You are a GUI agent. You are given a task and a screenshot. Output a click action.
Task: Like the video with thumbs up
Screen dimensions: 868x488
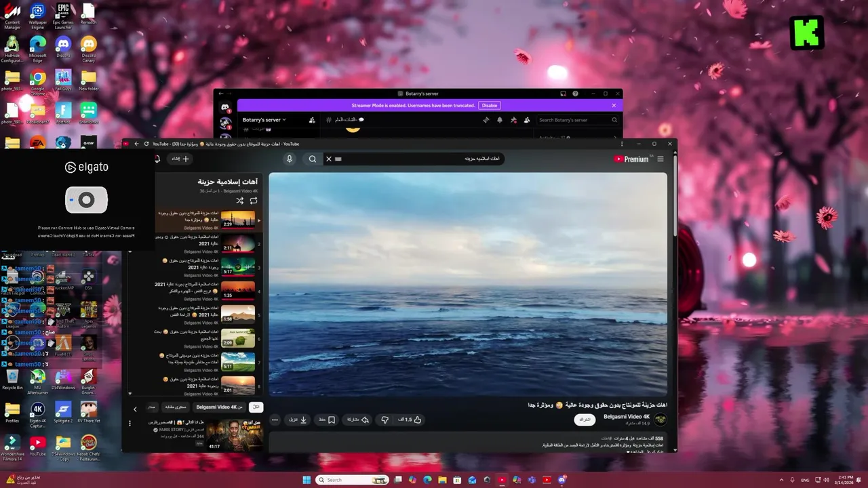pos(410,420)
